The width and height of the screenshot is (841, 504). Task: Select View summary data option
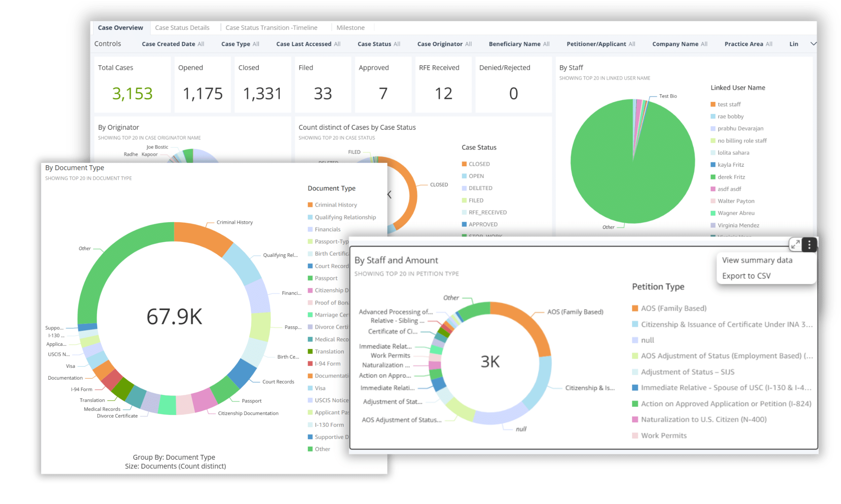pos(757,260)
